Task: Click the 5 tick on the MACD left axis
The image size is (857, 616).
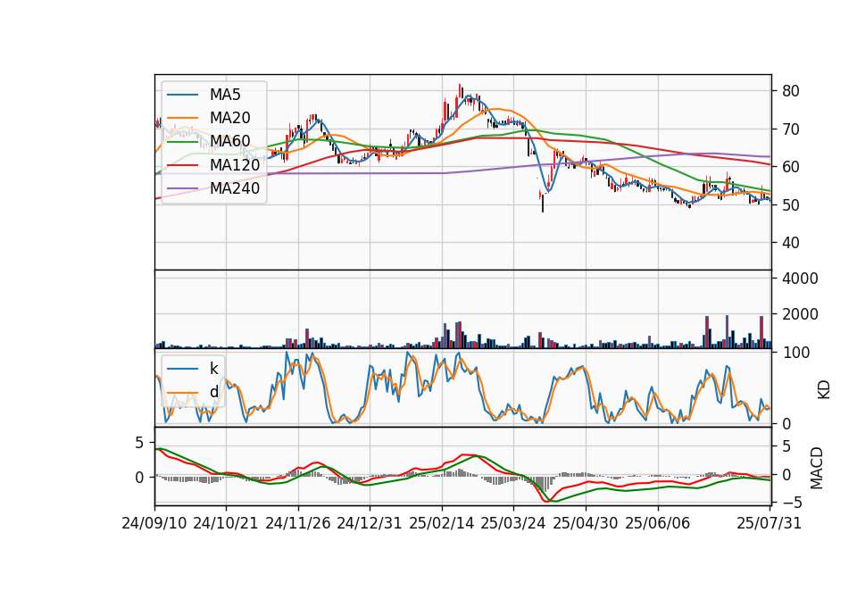Action: (139, 442)
